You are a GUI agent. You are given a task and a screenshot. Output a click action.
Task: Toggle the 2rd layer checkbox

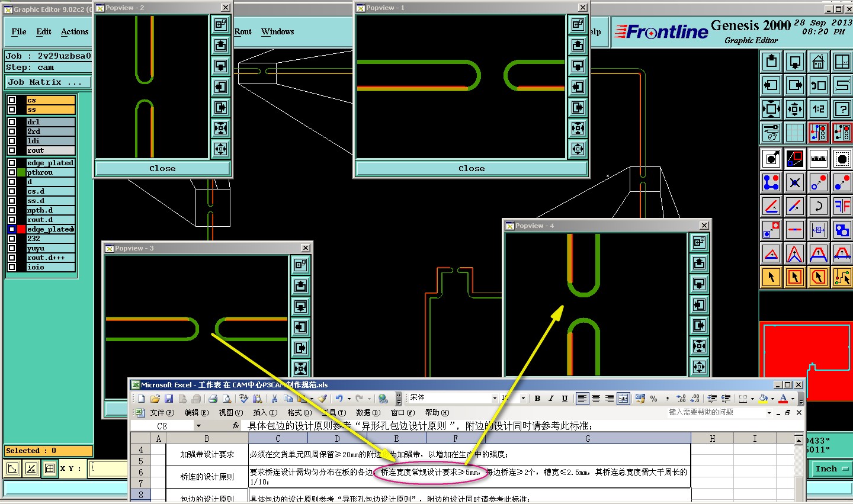pyautogui.click(x=11, y=131)
